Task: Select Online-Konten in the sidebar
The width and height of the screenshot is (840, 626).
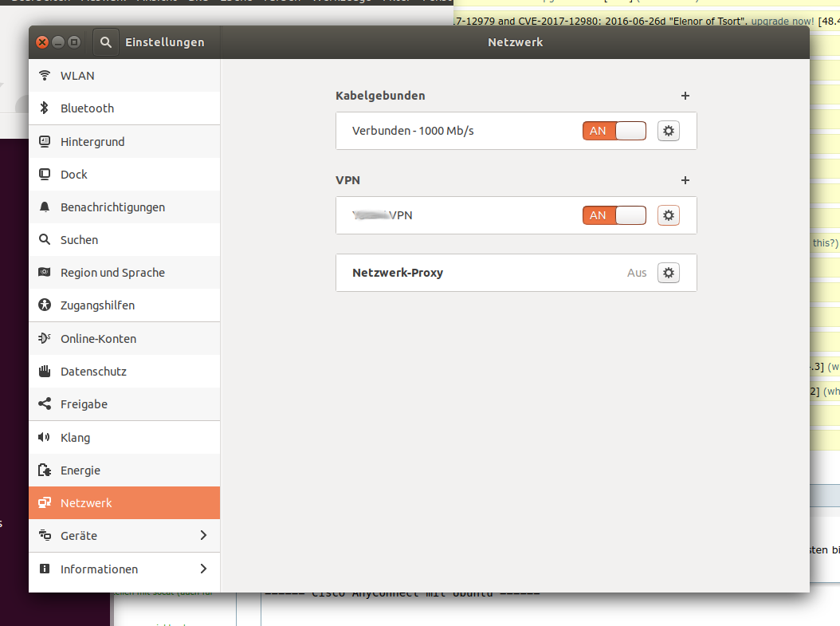Action: [98, 339]
